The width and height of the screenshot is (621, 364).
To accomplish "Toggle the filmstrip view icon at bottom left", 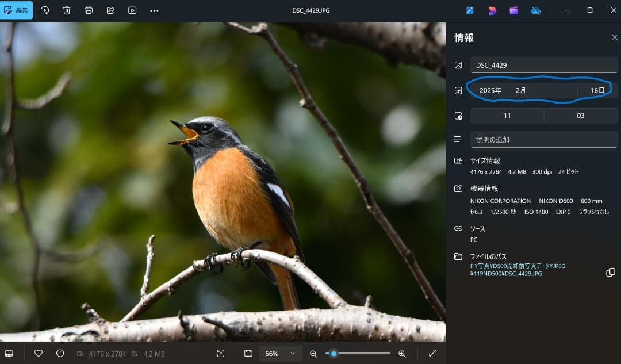I will pos(9,353).
